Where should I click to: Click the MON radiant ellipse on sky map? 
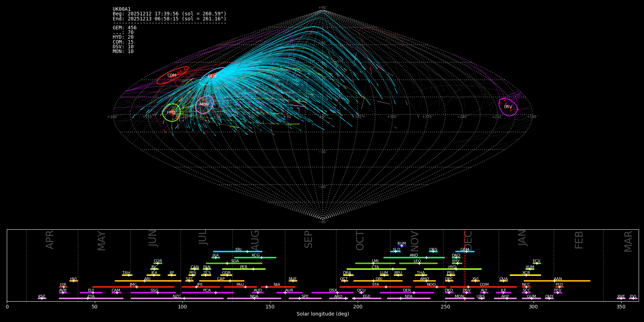[204, 104]
